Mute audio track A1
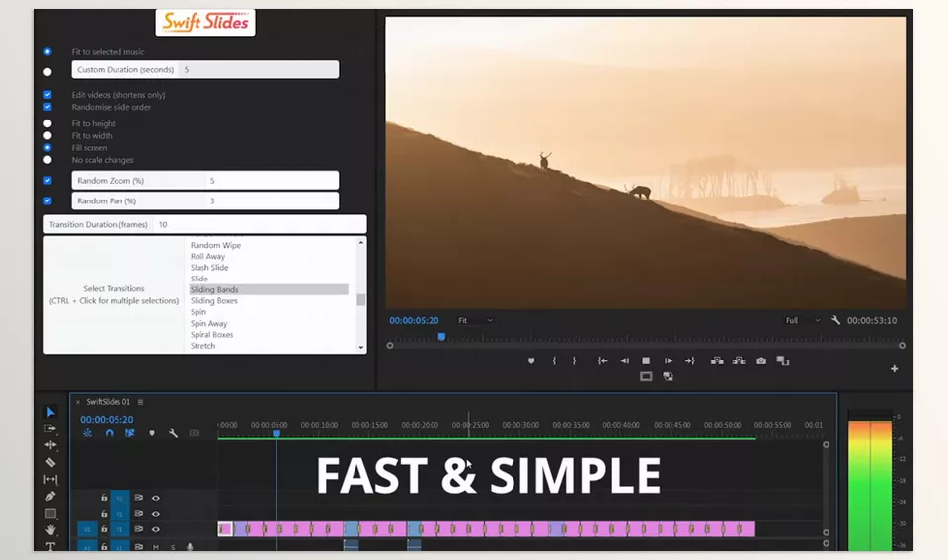The height and width of the screenshot is (560, 948). click(x=156, y=547)
